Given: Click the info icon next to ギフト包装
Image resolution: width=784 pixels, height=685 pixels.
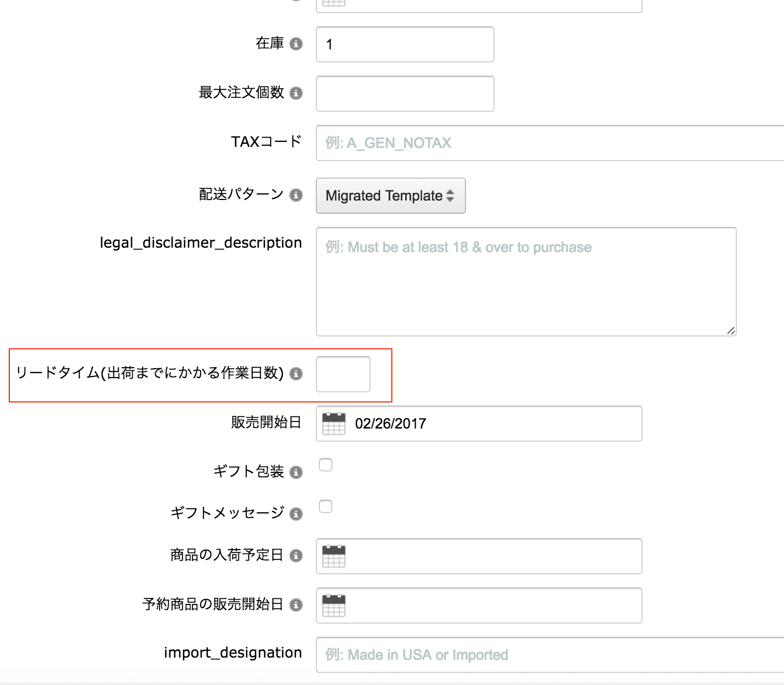Looking at the screenshot, I should [296, 472].
